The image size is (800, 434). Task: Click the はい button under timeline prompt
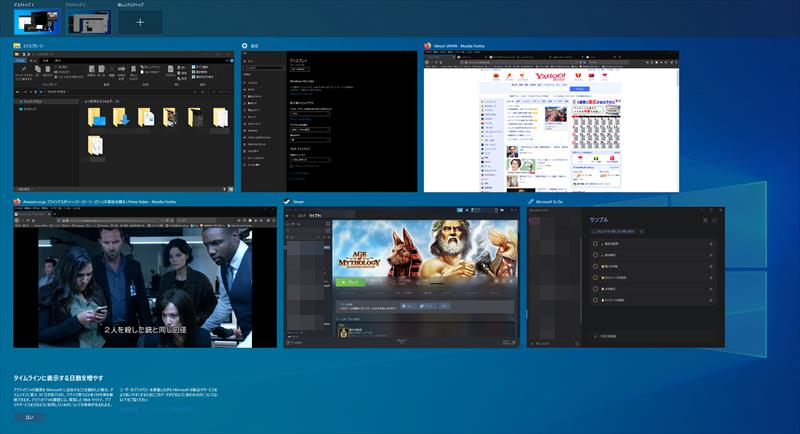[x=29, y=417]
